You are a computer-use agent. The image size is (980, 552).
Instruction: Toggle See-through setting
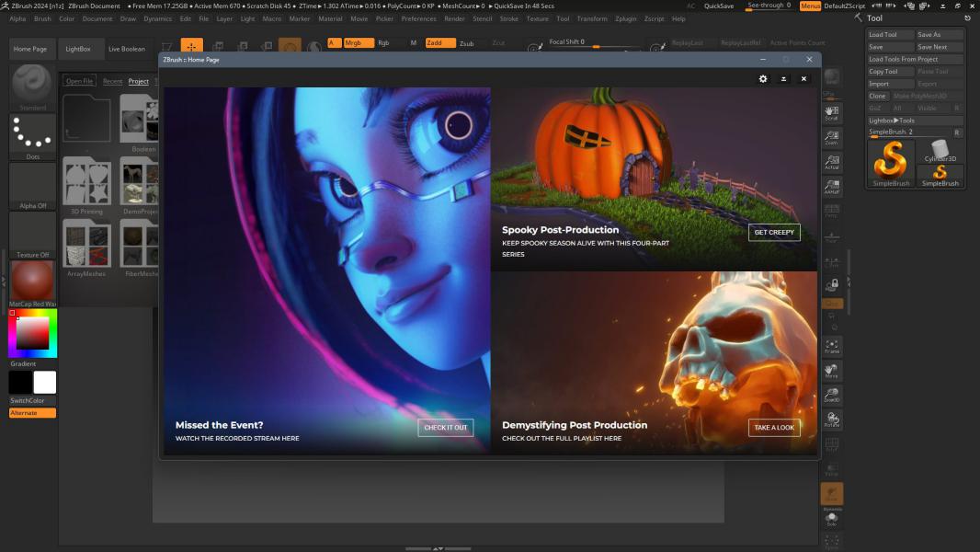[x=769, y=6]
